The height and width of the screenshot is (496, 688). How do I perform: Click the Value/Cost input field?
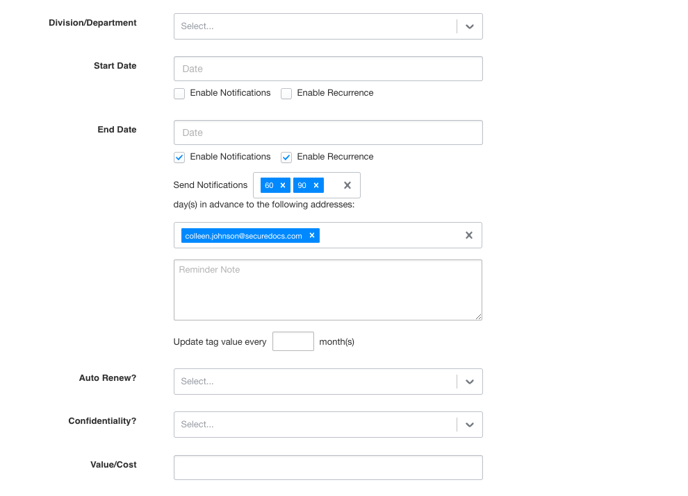pos(328,467)
